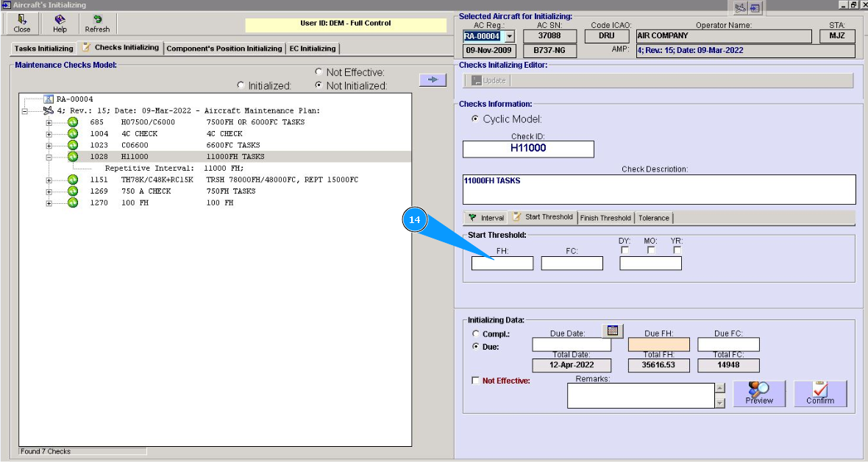The image size is (868, 466).
Task: Click the Refresh toolbar icon
Action: [97, 24]
